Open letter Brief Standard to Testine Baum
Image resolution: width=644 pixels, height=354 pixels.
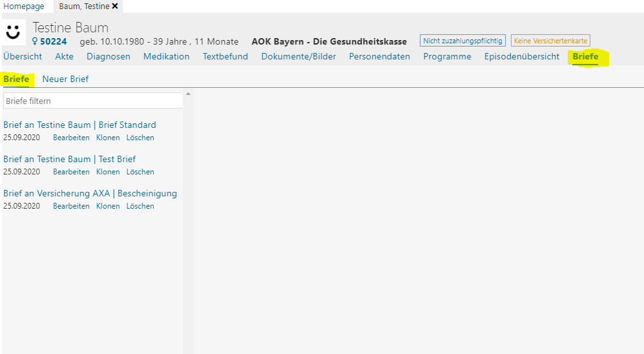[79, 125]
